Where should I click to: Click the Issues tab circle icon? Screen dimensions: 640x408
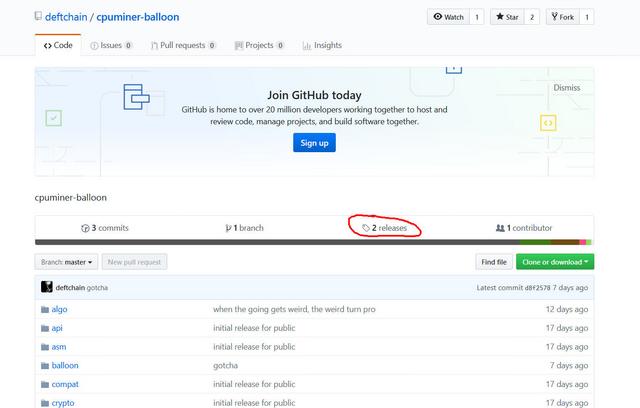coord(94,46)
